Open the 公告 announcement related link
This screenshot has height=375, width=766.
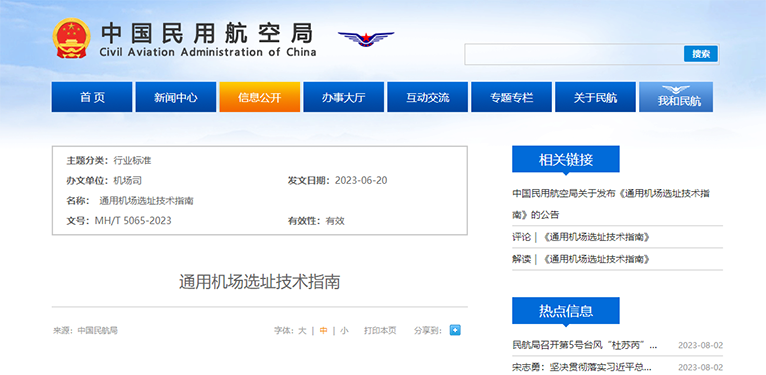611,204
